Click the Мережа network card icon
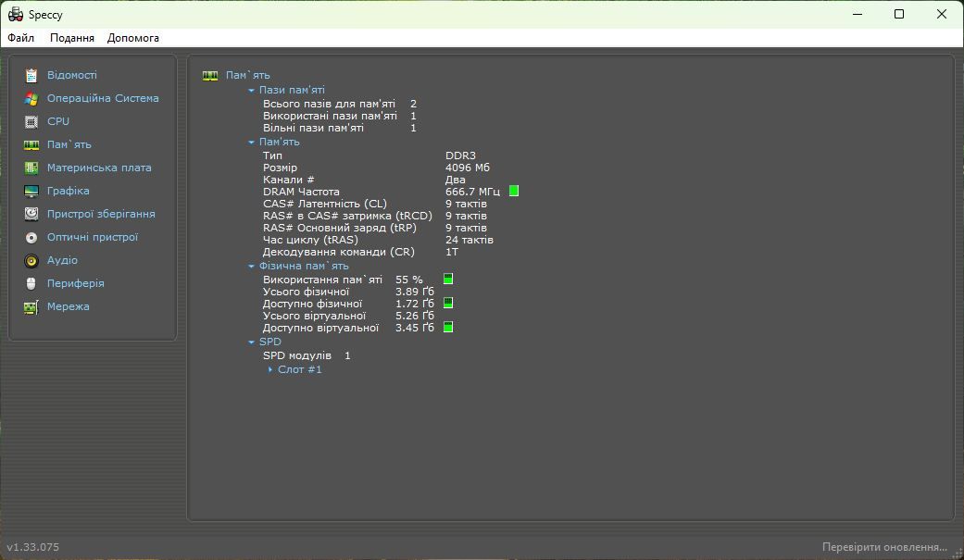Screen dimensions: 964x560 click(31, 306)
